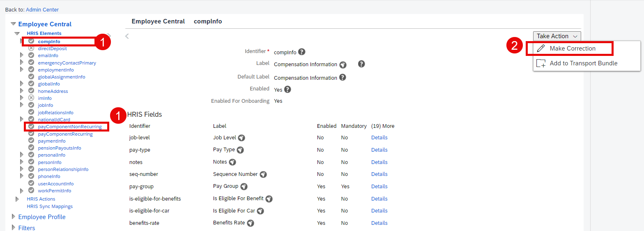The image size is (644, 231).
Task: Open translation globe for Pay Group field
Action: tap(244, 187)
